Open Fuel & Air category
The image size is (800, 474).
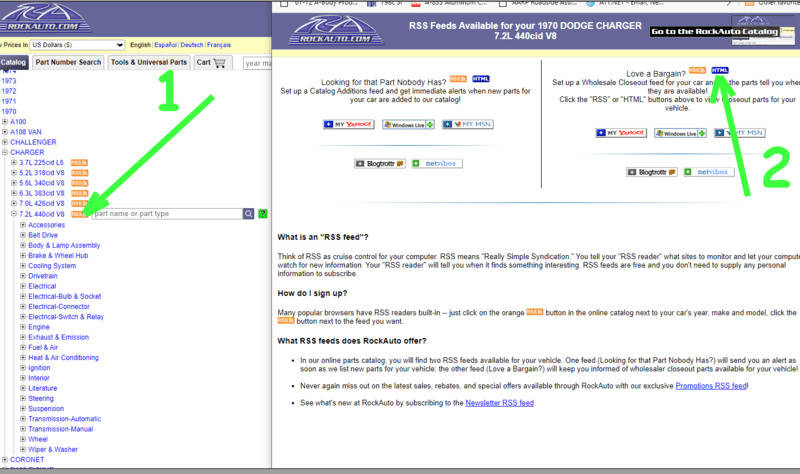click(43, 347)
